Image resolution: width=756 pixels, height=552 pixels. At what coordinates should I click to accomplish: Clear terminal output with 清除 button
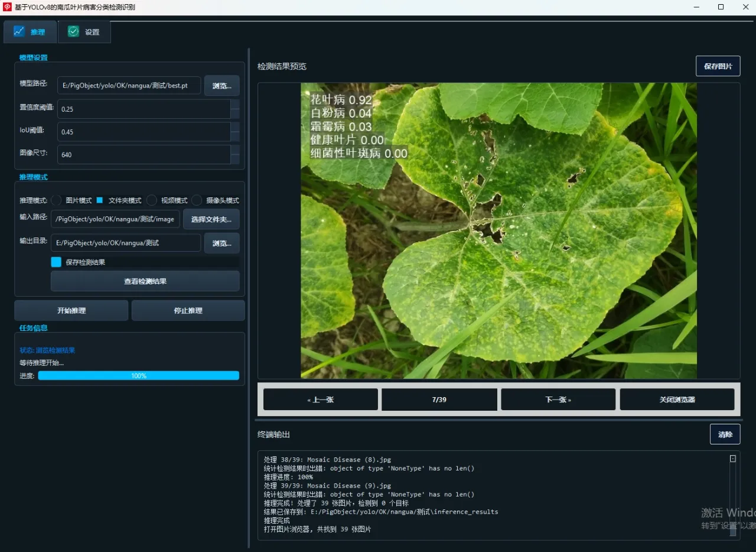725,434
